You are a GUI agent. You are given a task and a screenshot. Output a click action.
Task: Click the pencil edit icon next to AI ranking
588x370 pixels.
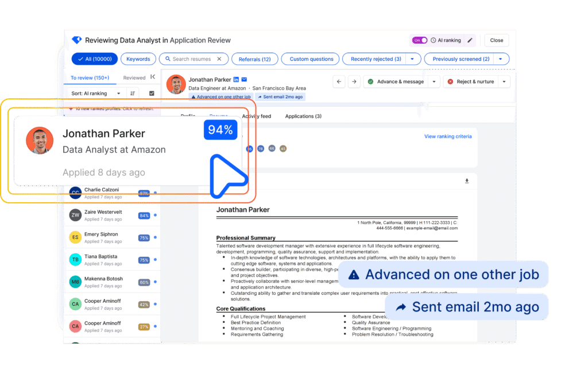(470, 40)
